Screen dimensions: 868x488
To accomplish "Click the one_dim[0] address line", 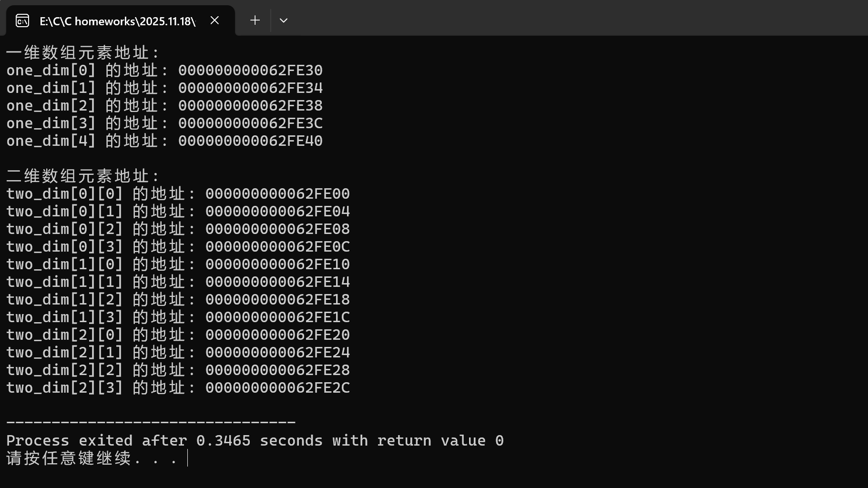I will (x=164, y=71).
